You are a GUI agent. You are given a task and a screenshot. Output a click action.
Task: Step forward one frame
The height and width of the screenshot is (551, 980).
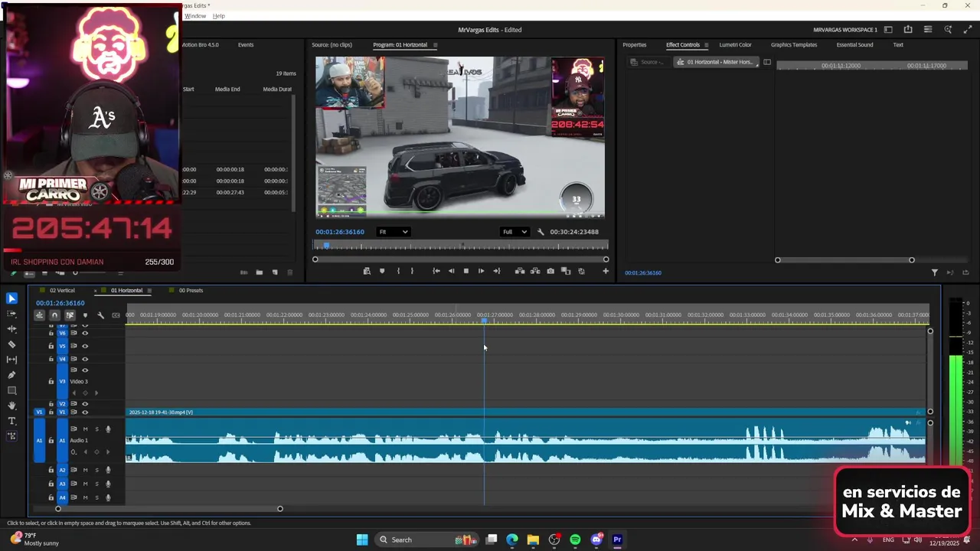[481, 271]
